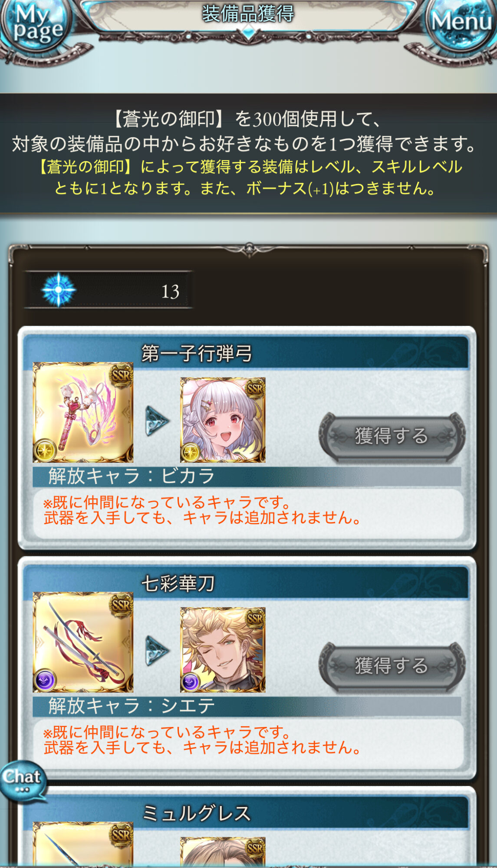Click 獲得する for 第一子行弾弓

click(392, 436)
